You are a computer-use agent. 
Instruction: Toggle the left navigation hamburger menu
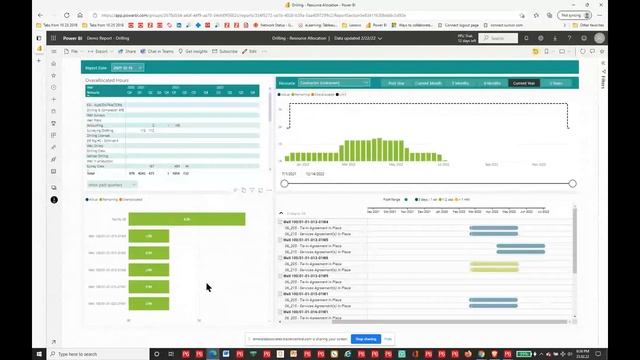pos(53,51)
